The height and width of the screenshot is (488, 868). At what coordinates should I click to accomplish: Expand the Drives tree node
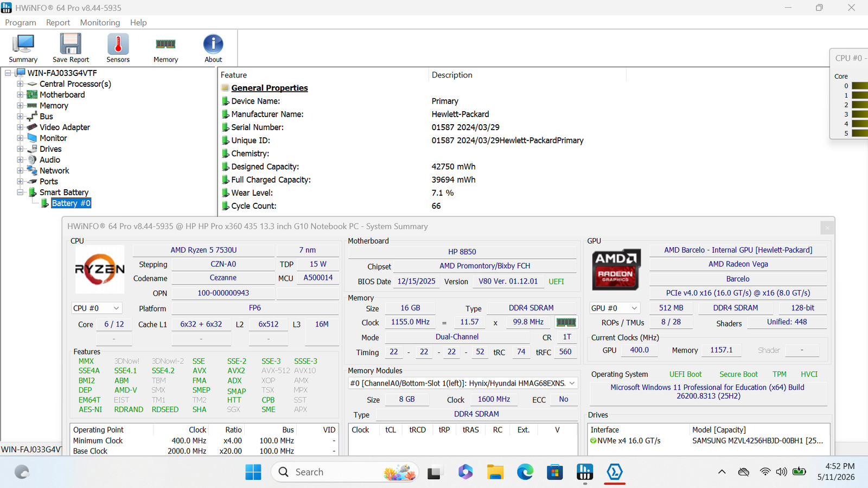[x=20, y=149]
